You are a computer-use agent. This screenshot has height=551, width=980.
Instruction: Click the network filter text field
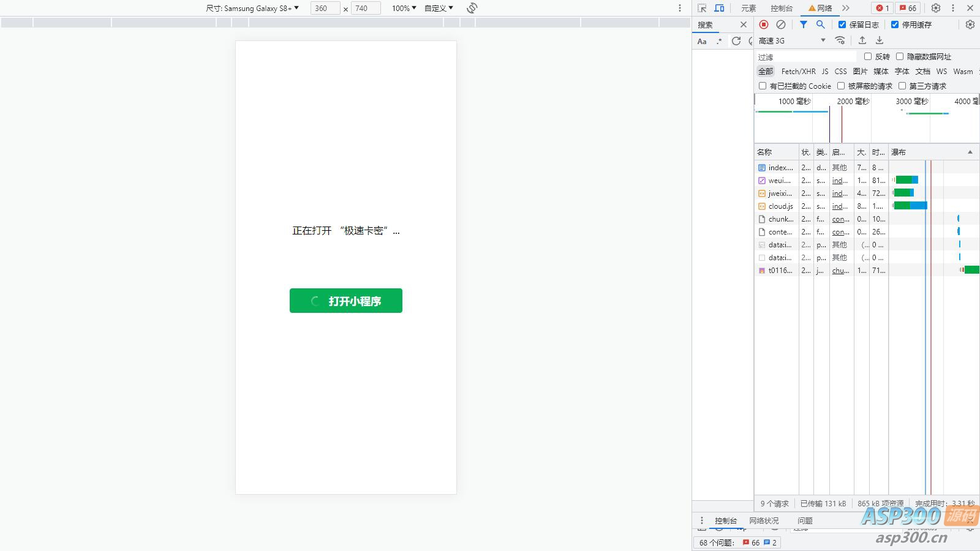coord(805,57)
